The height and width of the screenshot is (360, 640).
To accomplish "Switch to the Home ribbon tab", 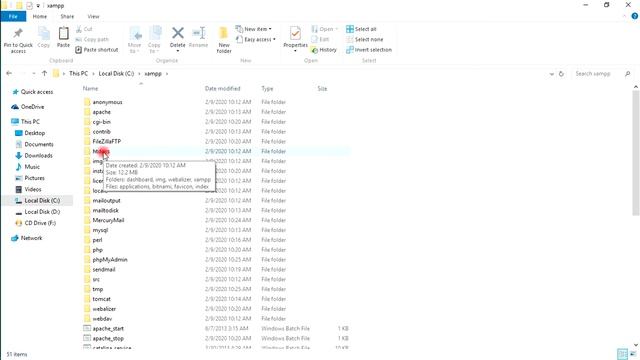I will [40, 16].
